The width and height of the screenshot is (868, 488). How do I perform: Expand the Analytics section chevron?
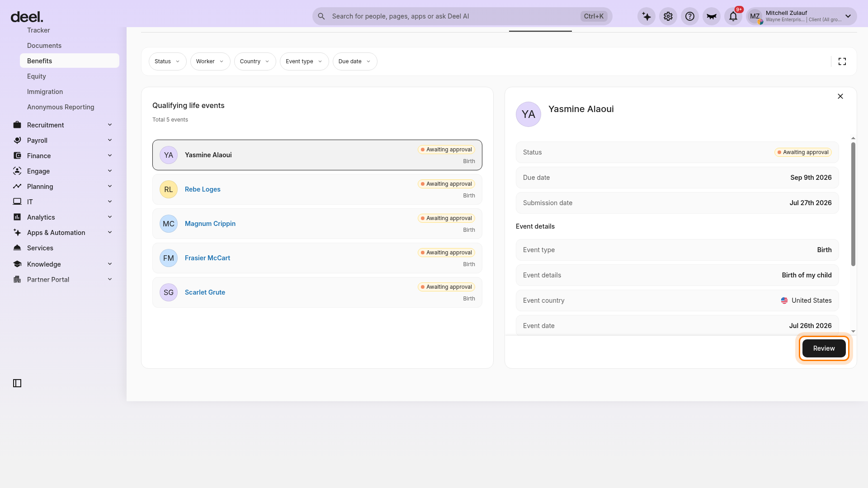click(110, 217)
